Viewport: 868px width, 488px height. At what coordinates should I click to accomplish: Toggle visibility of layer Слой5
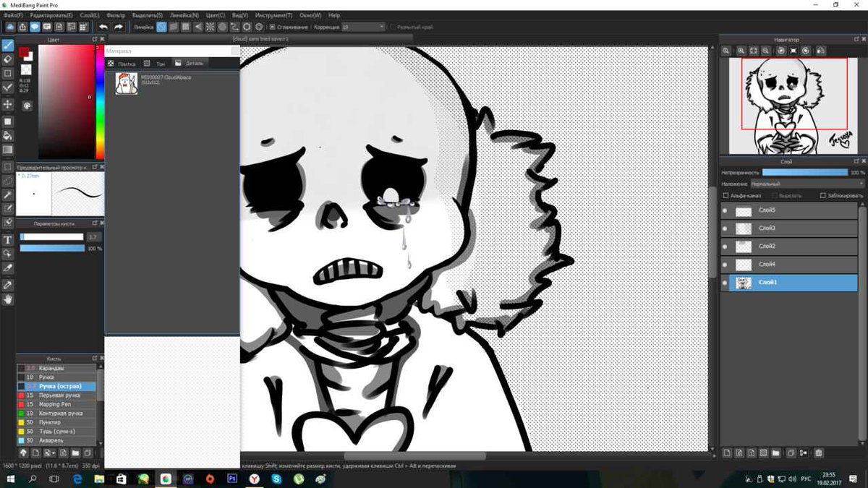(x=726, y=211)
